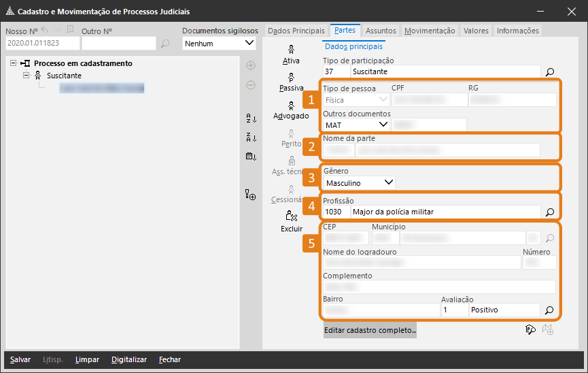
Task: Add a Passiva party
Action: point(291,82)
